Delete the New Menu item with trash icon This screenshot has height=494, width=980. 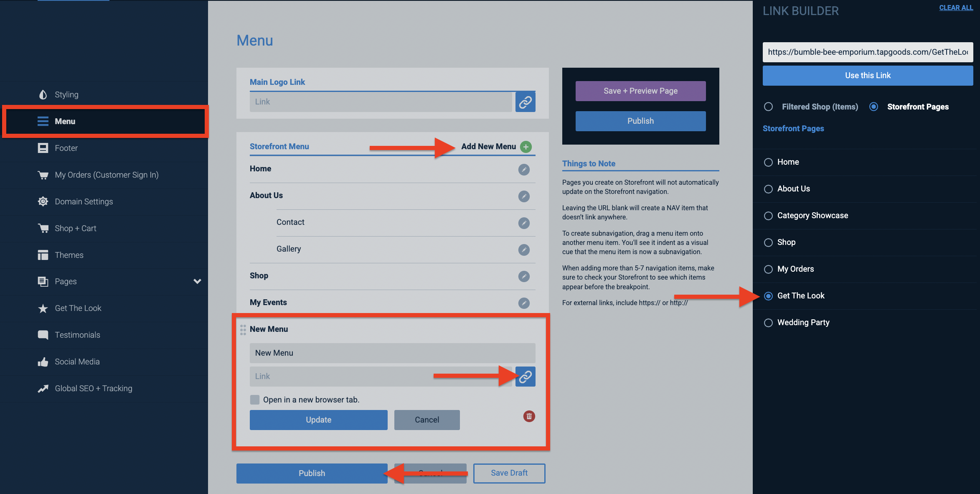coord(529,416)
